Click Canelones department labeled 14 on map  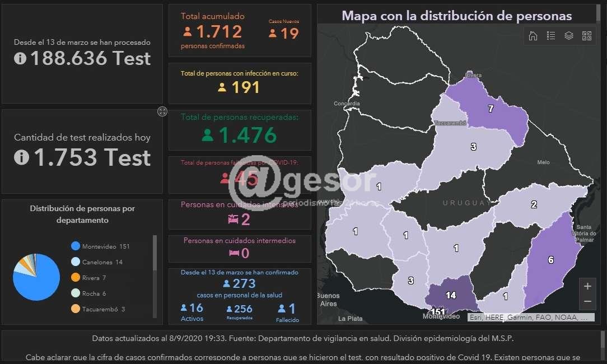coord(451,295)
